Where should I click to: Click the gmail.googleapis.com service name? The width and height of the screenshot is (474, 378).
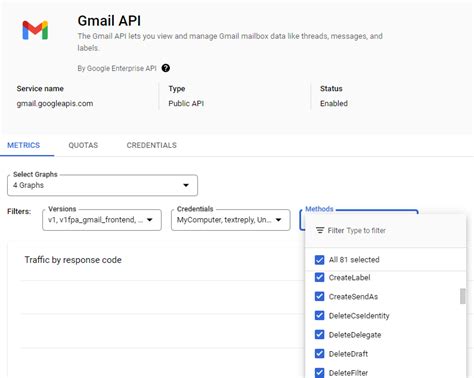(55, 104)
